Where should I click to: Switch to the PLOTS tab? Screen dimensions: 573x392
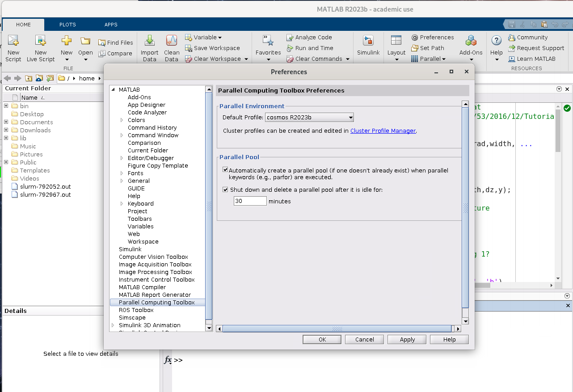(67, 25)
